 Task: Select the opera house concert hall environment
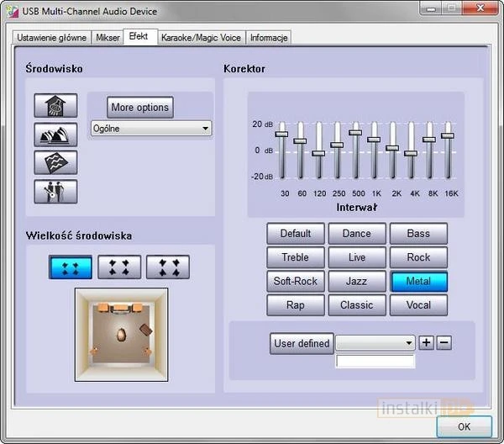click(x=55, y=134)
